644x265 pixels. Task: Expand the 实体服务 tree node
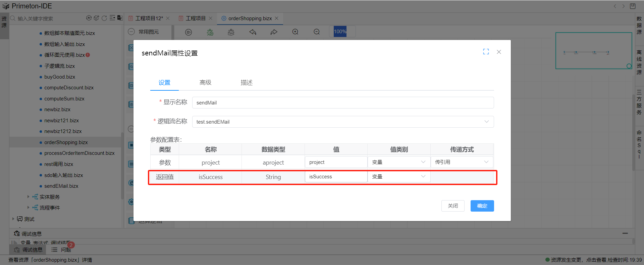point(29,197)
